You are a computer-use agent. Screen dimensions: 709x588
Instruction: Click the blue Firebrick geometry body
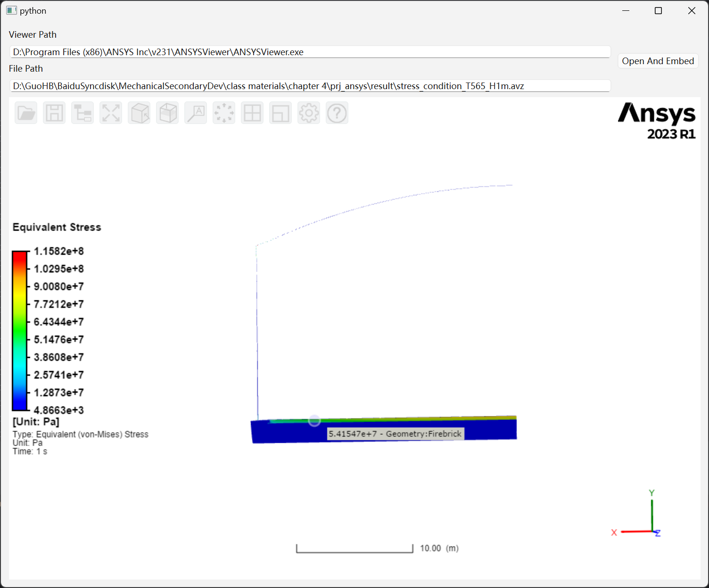[x=292, y=431]
